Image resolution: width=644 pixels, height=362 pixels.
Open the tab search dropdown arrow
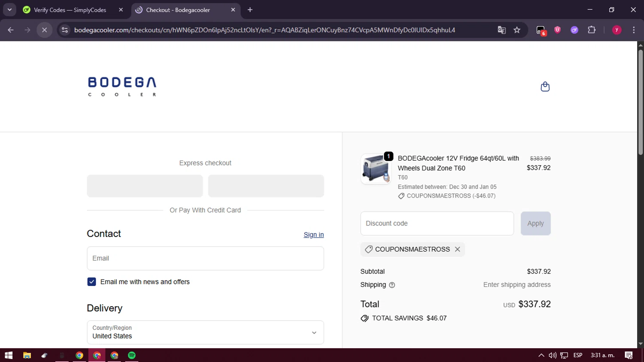pos(9,10)
